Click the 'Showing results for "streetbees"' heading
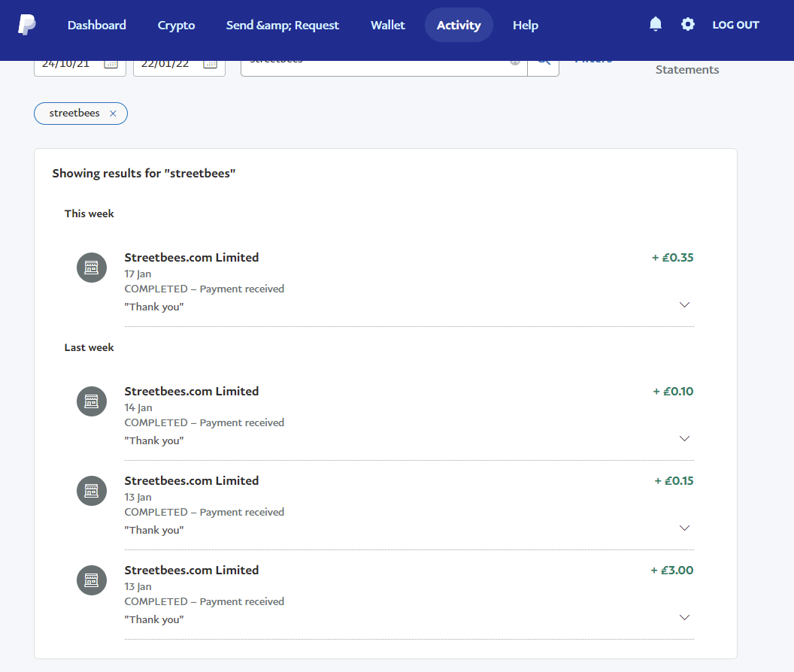 tap(144, 173)
